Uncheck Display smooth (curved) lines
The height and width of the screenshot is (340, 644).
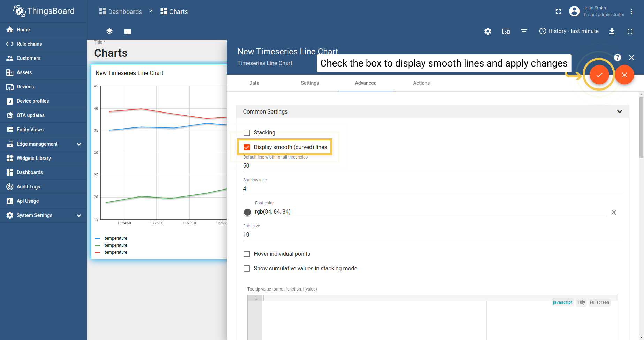pyautogui.click(x=247, y=147)
